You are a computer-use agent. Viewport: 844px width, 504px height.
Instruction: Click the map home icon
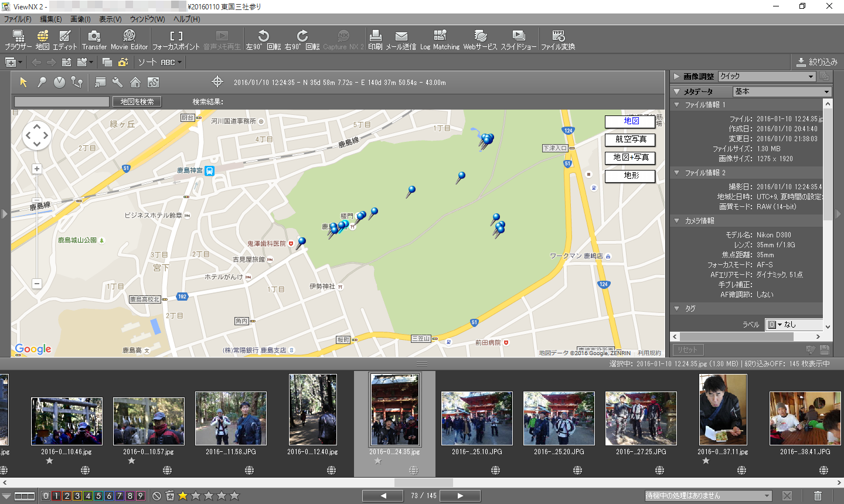pyautogui.click(x=135, y=82)
